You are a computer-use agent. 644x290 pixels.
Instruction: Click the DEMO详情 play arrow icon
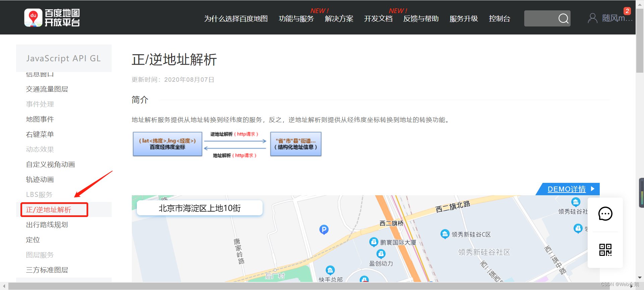pyautogui.click(x=593, y=189)
